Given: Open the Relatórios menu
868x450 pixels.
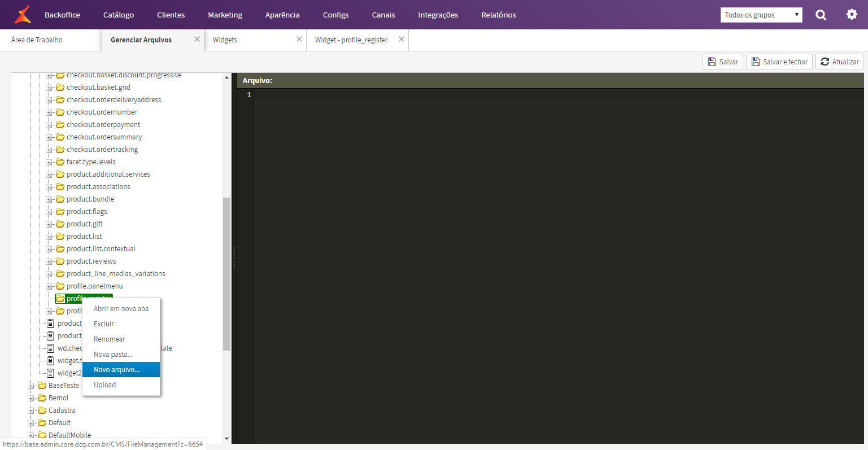Looking at the screenshot, I should (499, 15).
